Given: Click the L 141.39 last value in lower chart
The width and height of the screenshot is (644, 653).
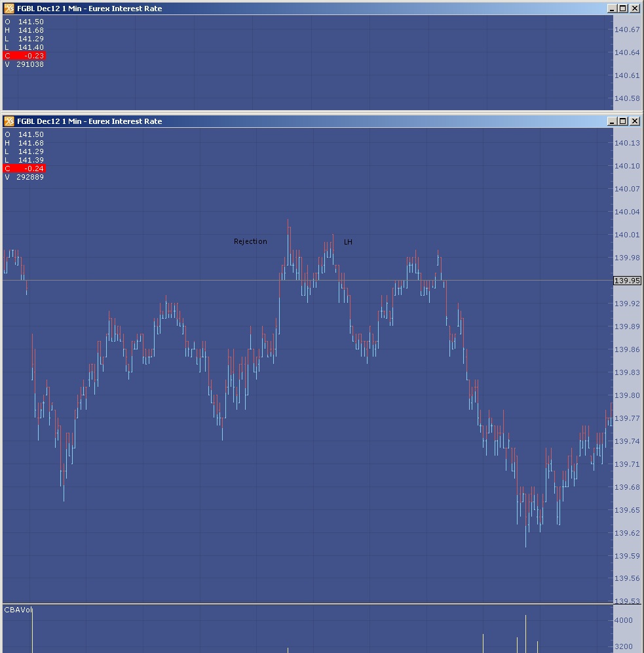Looking at the screenshot, I should (24, 160).
